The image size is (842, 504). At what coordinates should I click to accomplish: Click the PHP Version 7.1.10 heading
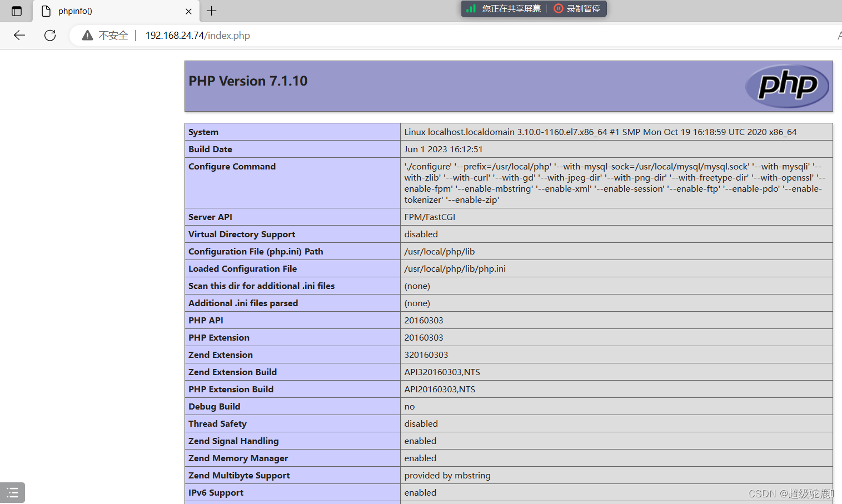tap(248, 81)
